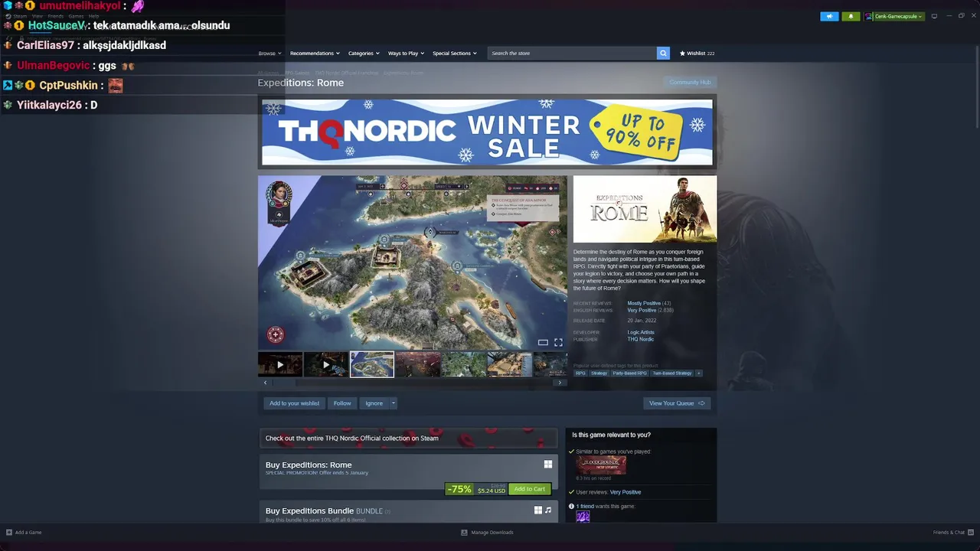The height and width of the screenshot is (551, 980).
Task: Switch to Big Picture mode monitor icon
Action: coord(934,16)
